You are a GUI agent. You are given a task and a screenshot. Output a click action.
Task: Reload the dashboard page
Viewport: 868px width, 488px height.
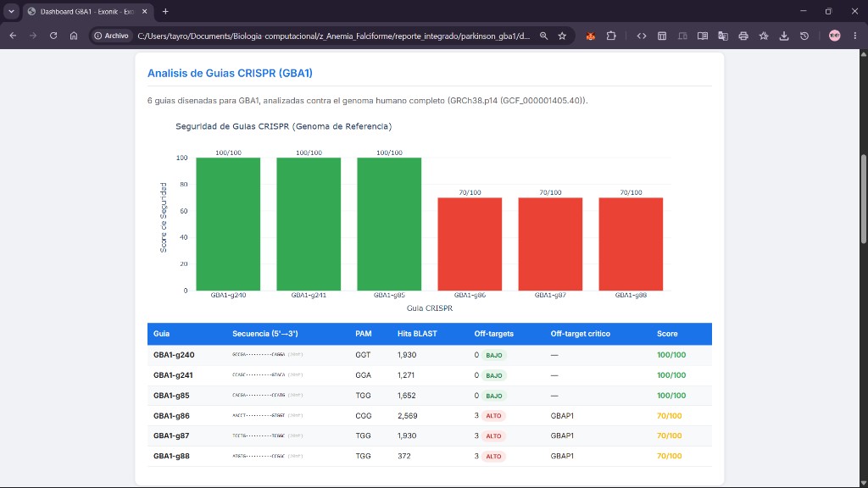(53, 36)
